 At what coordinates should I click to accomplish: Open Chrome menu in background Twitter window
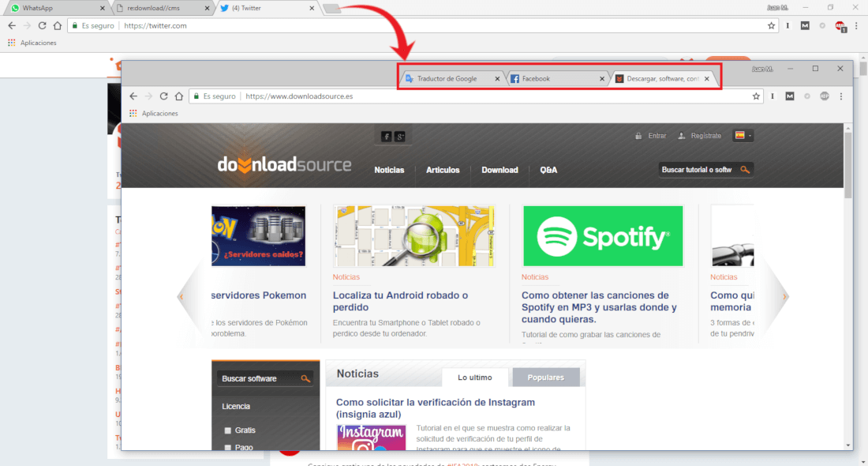(856, 25)
